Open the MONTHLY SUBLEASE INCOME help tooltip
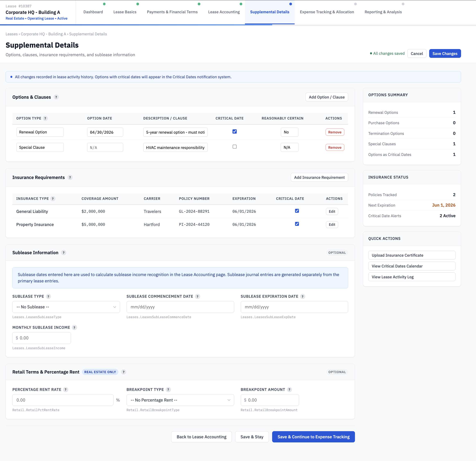476x461 pixels. [75, 327]
